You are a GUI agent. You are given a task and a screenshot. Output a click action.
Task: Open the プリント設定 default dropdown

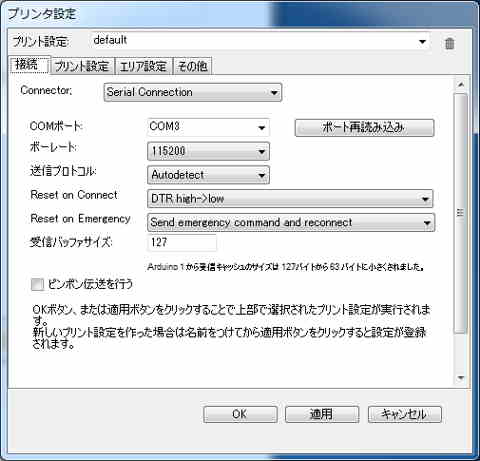pyautogui.click(x=259, y=41)
